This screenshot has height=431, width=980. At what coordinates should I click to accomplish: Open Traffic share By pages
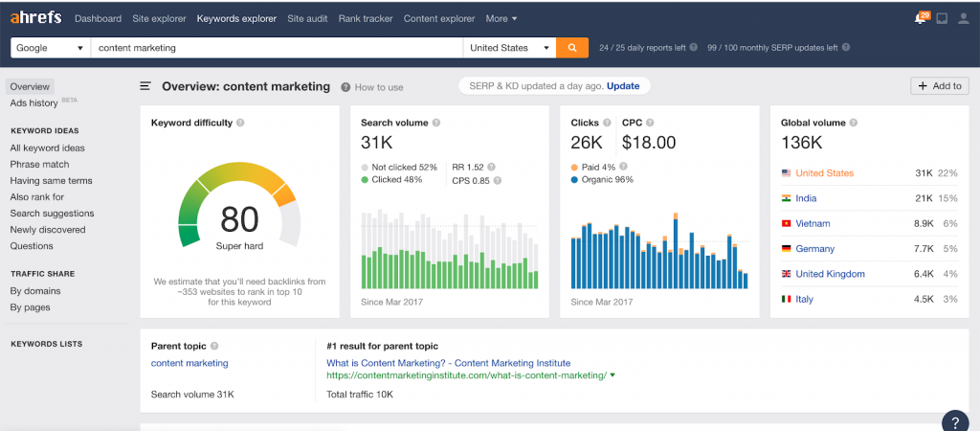point(30,307)
